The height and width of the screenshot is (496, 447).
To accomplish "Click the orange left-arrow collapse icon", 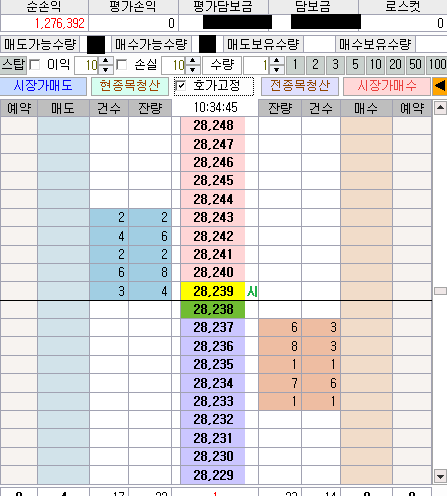I will 440,86.
